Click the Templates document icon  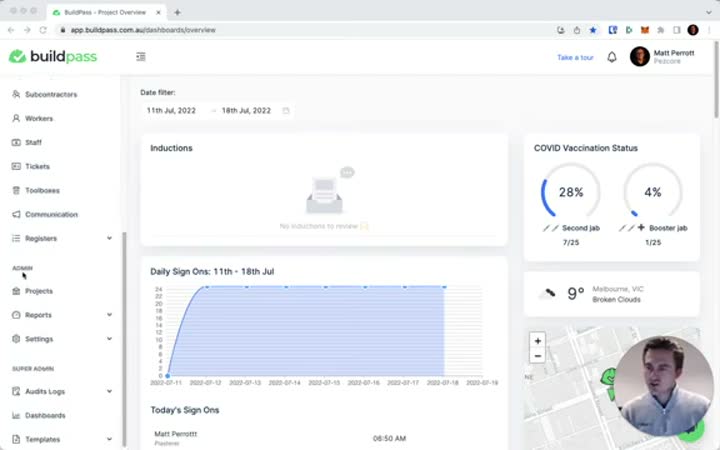point(16,439)
